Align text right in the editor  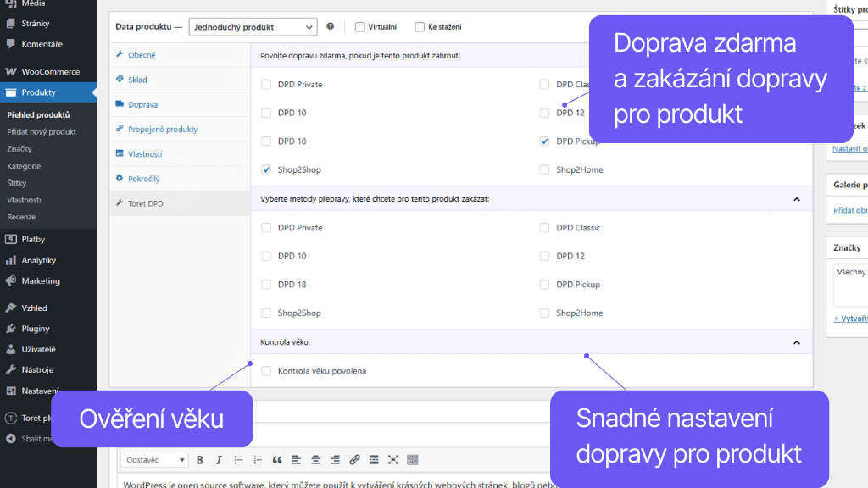click(335, 460)
